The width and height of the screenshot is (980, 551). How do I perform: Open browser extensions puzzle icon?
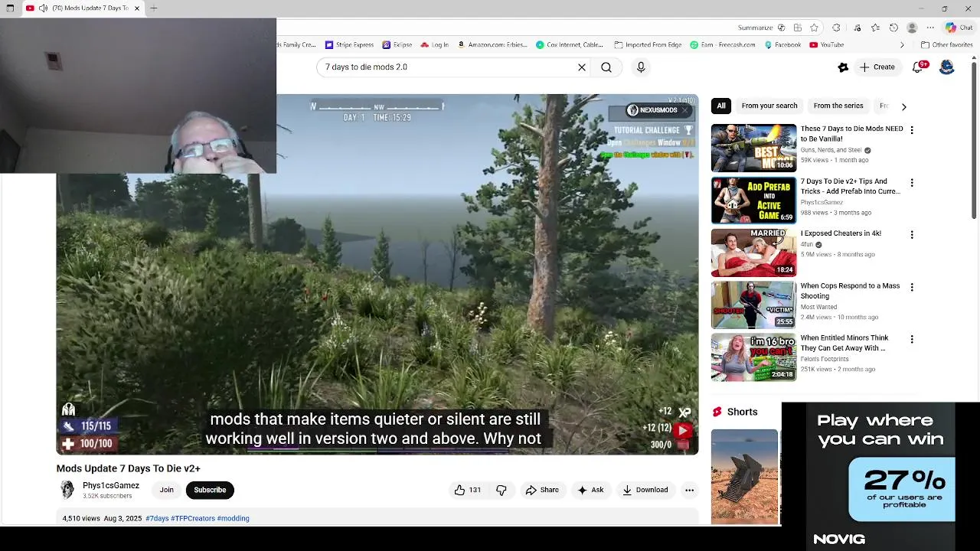(x=836, y=28)
